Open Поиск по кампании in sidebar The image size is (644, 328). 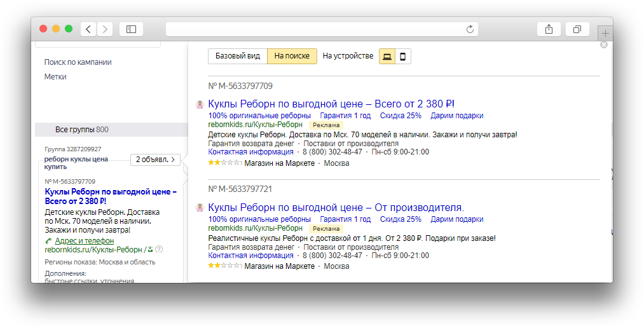(x=78, y=62)
